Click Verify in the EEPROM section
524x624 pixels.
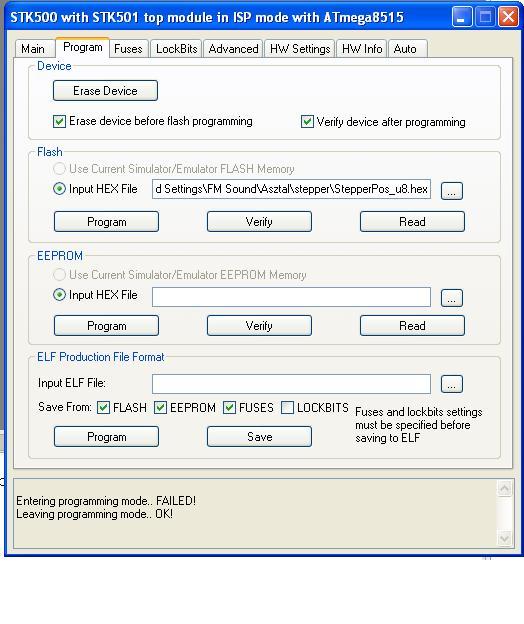click(259, 326)
